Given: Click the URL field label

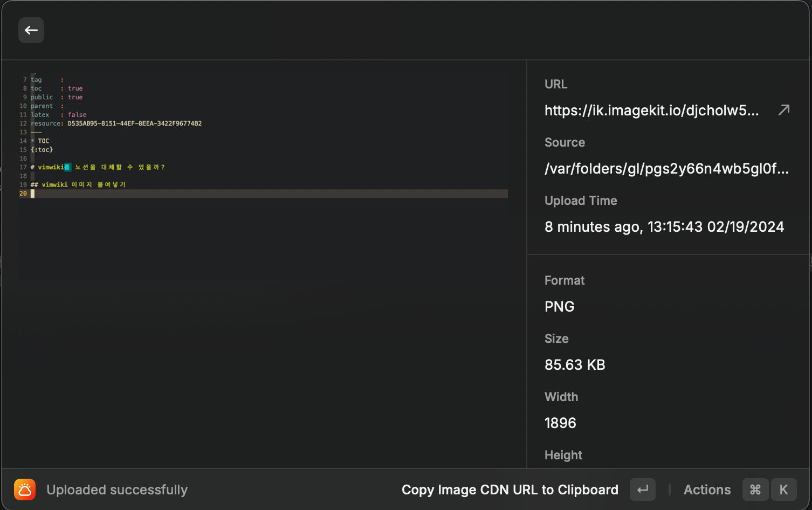Looking at the screenshot, I should [556, 84].
